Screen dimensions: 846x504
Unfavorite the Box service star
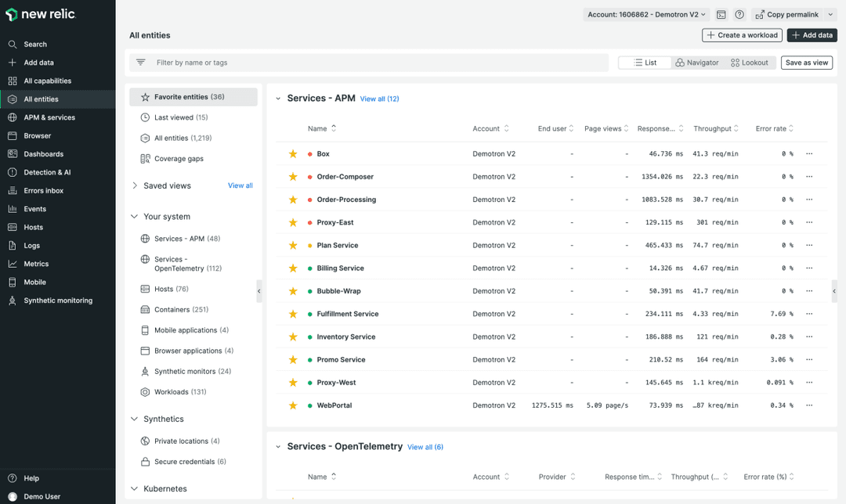[x=292, y=153]
